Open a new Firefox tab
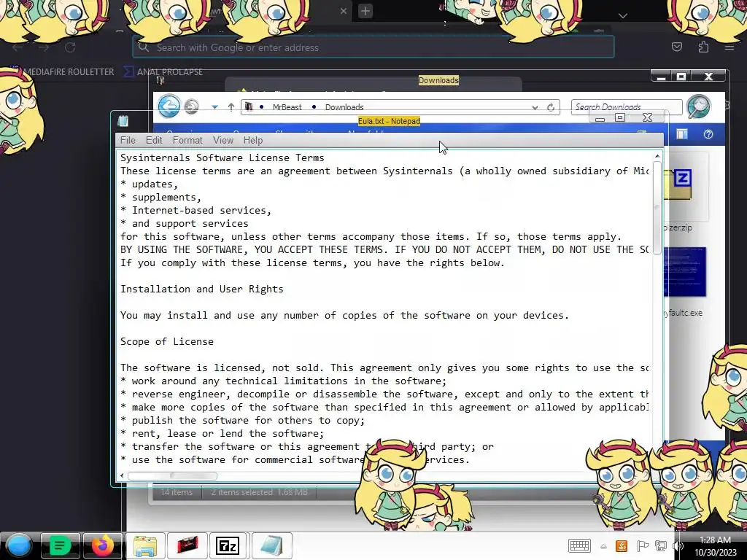 coord(365,11)
